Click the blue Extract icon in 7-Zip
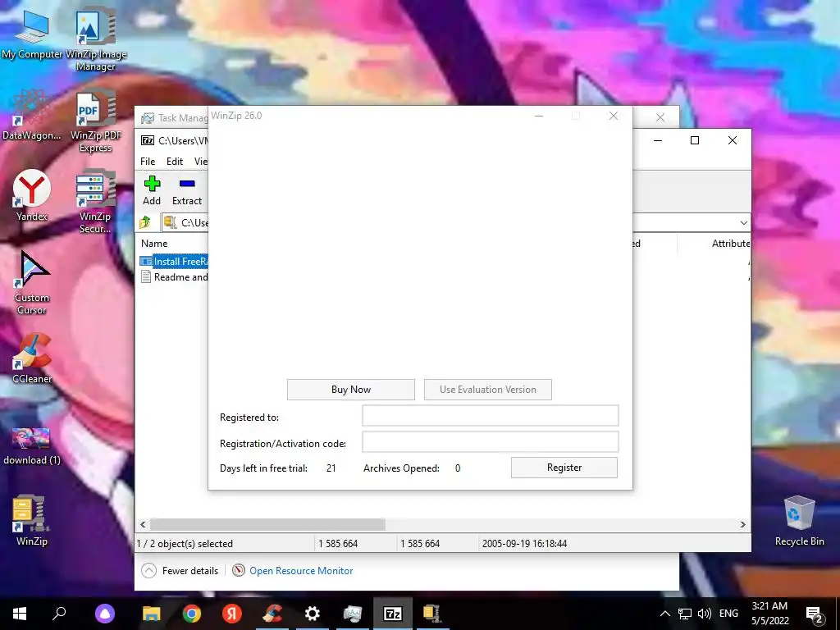Viewport: 840px width, 630px height. pos(187,184)
